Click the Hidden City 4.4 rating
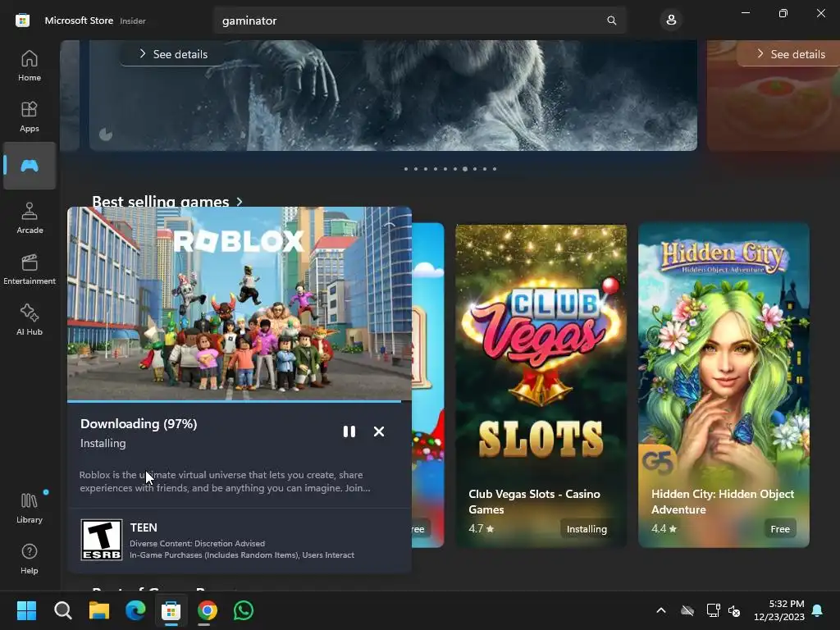This screenshot has width=840, height=630. (664, 529)
